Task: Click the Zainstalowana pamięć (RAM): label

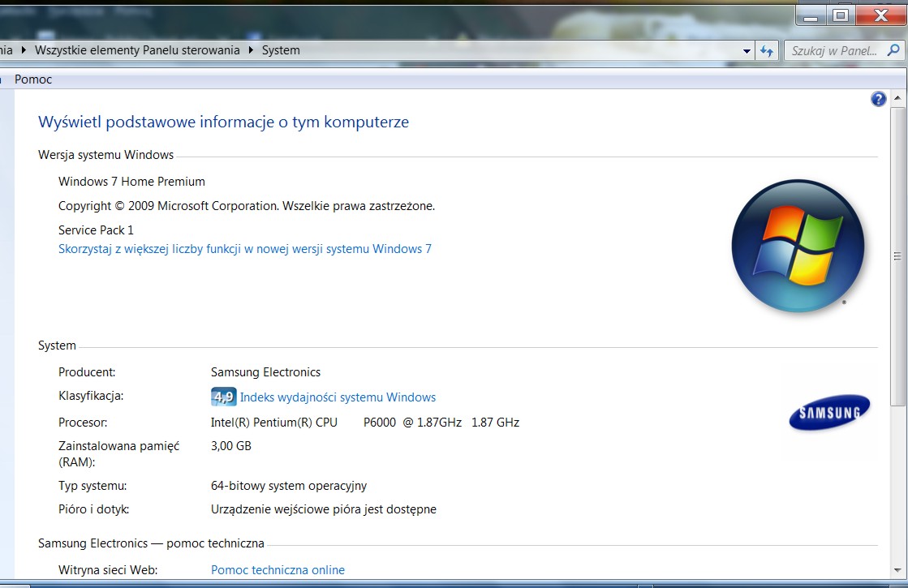Action: pyautogui.click(x=118, y=453)
